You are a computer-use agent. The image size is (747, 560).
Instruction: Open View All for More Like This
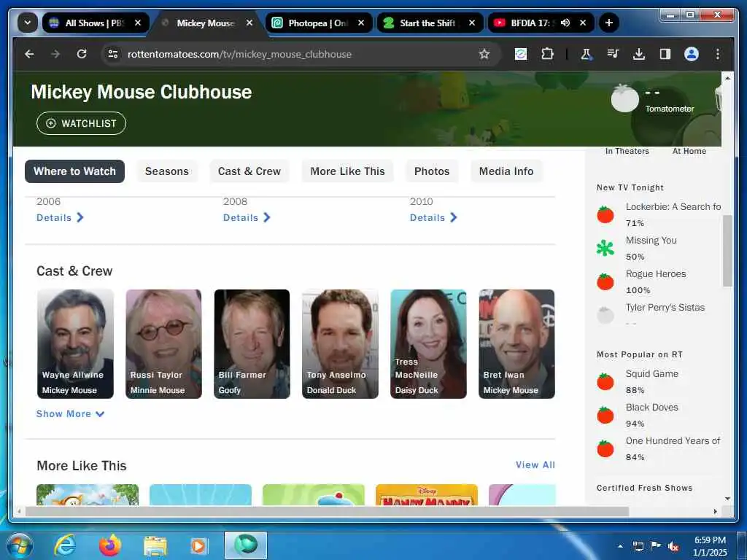pyautogui.click(x=535, y=464)
